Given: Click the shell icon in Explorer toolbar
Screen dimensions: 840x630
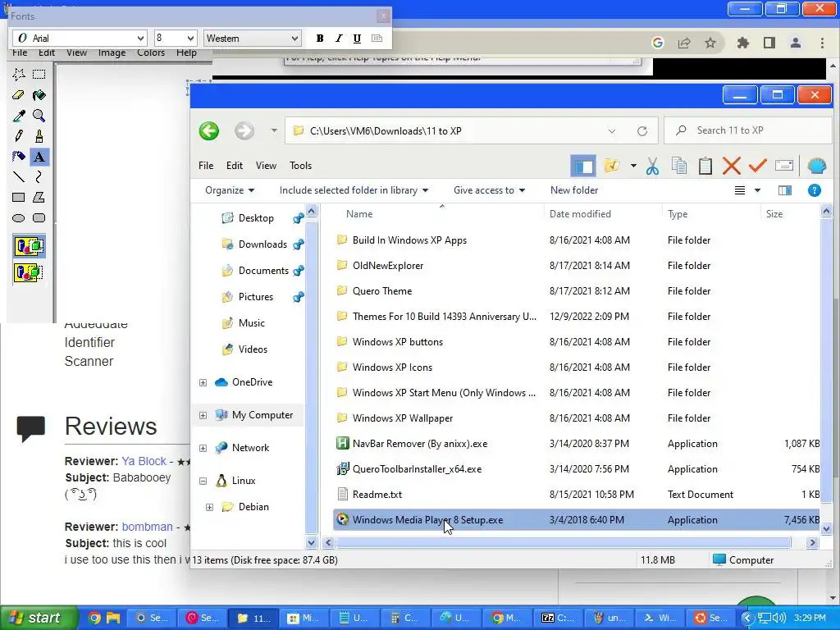Looking at the screenshot, I should click(x=816, y=166).
